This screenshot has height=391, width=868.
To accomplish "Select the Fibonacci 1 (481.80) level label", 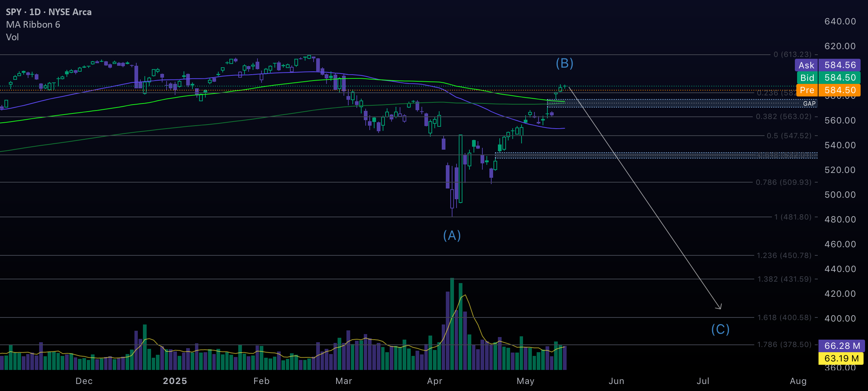I will [793, 217].
